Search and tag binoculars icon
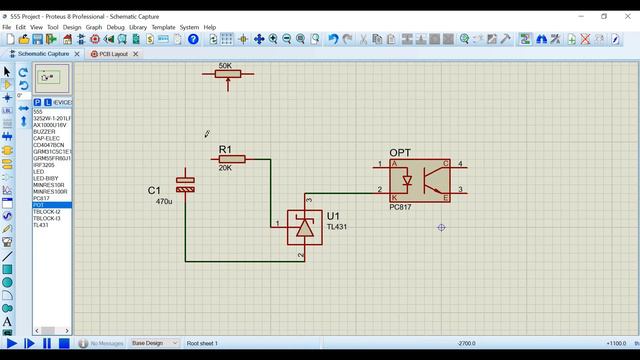Viewport: 640px width, 360px height. (542, 39)
